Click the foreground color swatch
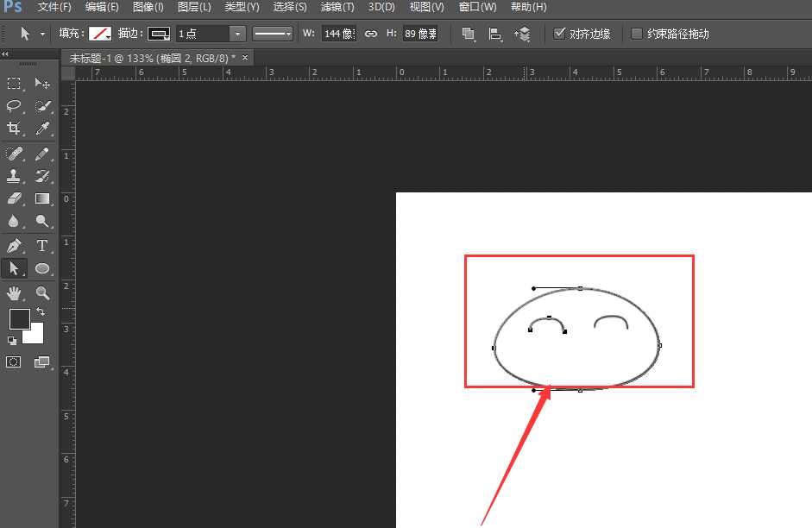 coord(19,319)
